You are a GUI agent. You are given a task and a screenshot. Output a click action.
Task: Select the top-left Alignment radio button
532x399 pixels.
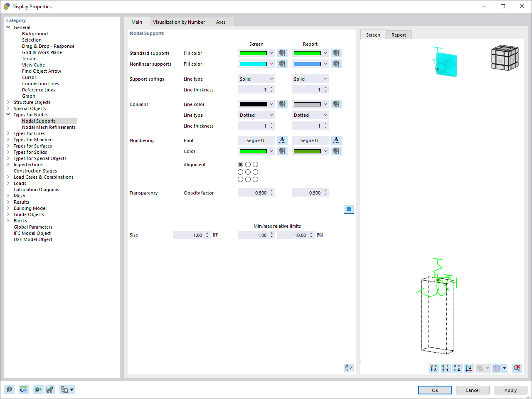pos(240,164)
